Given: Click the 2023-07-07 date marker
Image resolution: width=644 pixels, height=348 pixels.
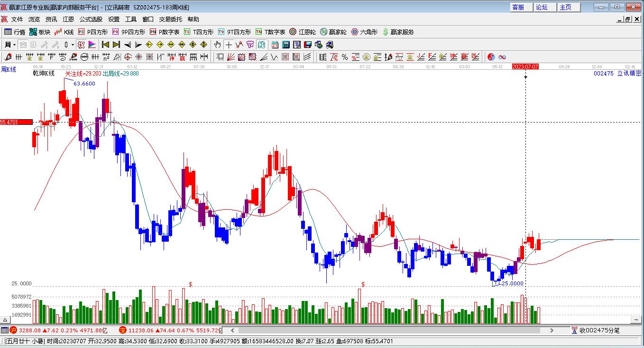Looking at the screenshot, I should (525, 67).
